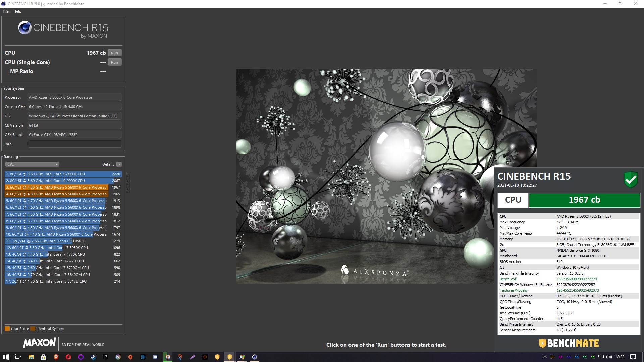Viewport: 644px width, 362px height.
Task: Click the Cinebench R15 logo sphere icon
Action: tap(25, 27)
